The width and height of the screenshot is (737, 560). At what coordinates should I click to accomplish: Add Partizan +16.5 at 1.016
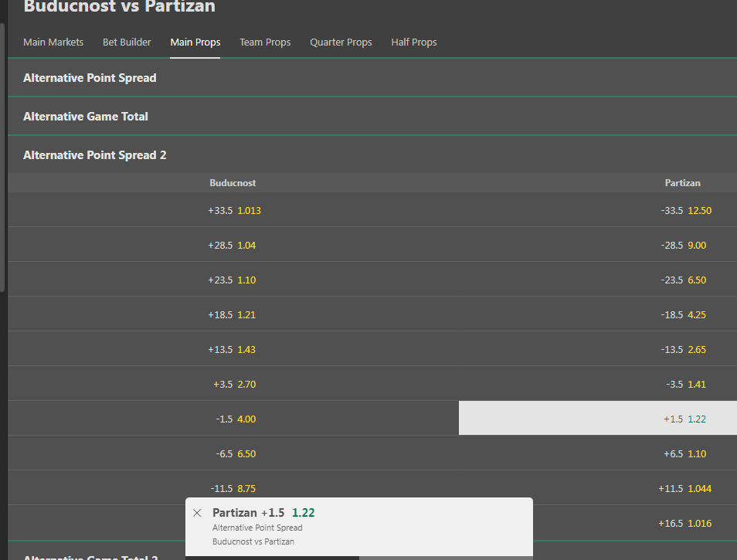pos(684,523)
